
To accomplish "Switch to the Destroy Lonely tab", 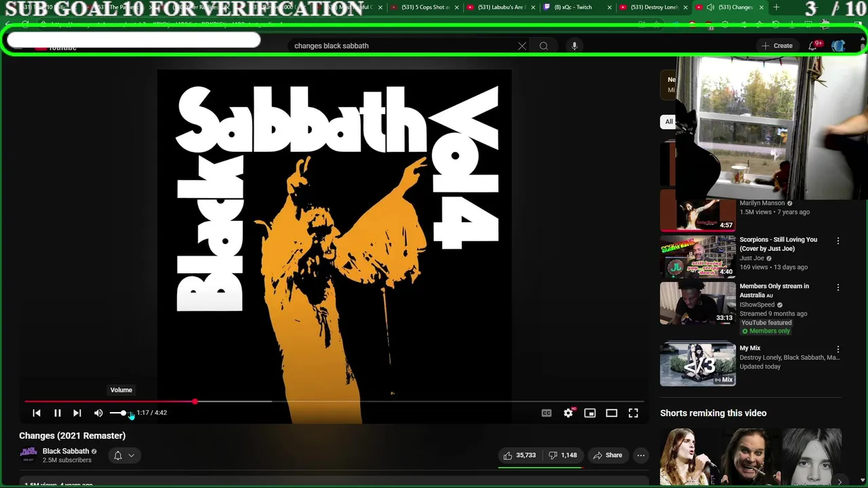I will (x=652, y=7).
